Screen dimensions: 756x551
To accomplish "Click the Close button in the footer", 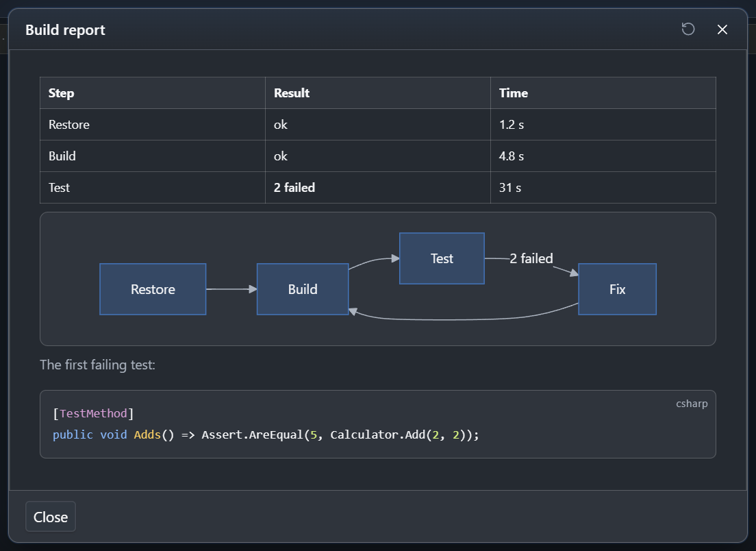I will [x=51, y=517].
